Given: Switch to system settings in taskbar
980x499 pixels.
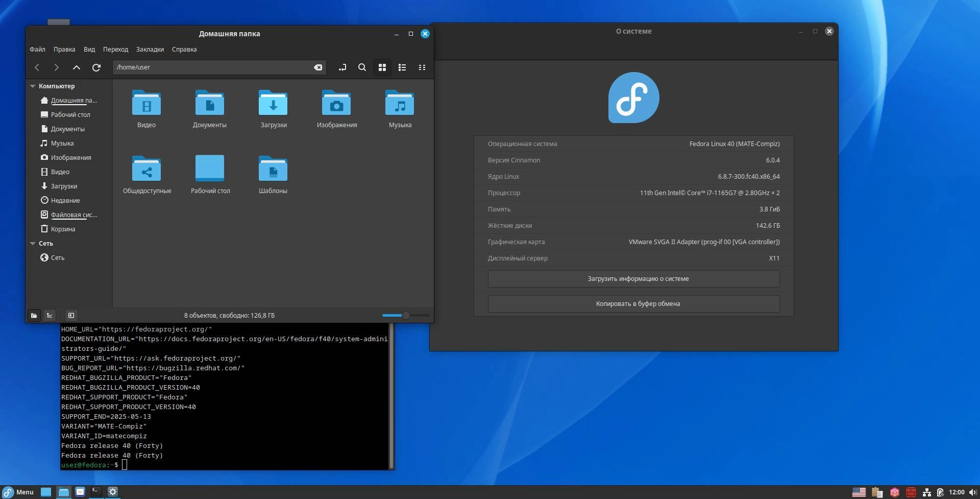Looking at the screenshot, I should click(113, 492).
